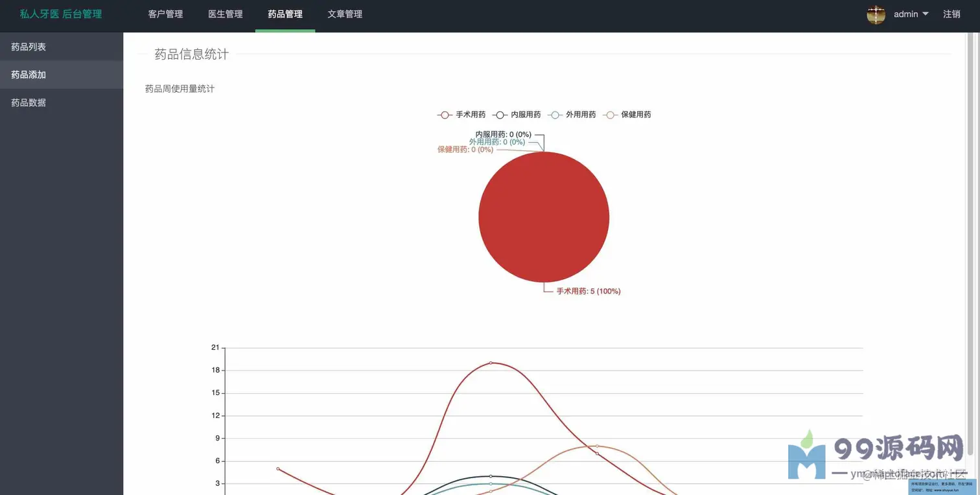
Task: Click the orange line peak point near 8
Action: click(597, 446)
